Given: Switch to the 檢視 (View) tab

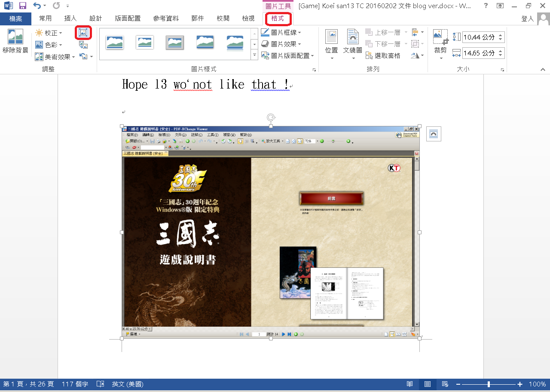Looking at the screenshot, I should [x=248, y=18].
